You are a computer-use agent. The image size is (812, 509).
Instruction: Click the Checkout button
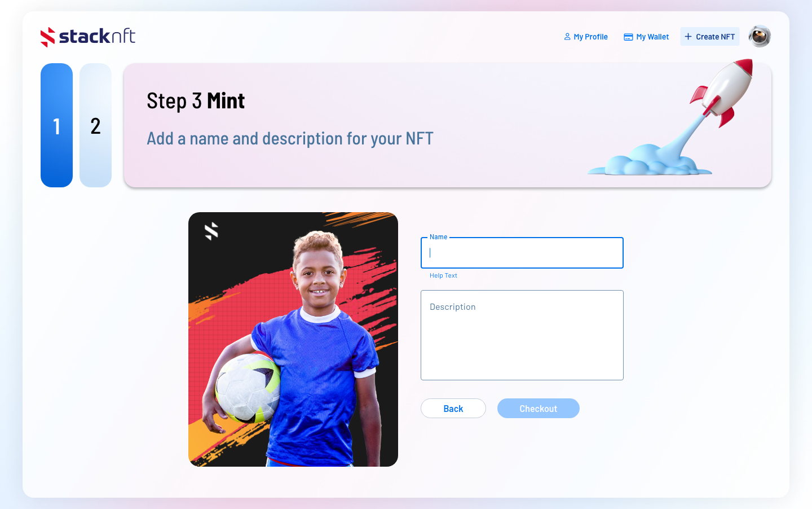click(x=539, y=409)
